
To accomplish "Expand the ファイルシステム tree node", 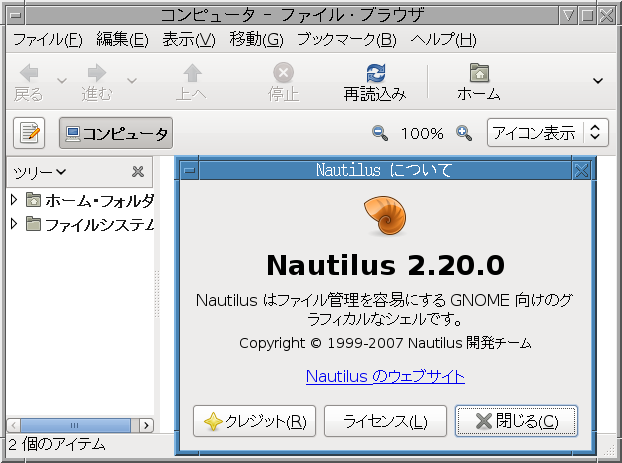I will point(14,224).
